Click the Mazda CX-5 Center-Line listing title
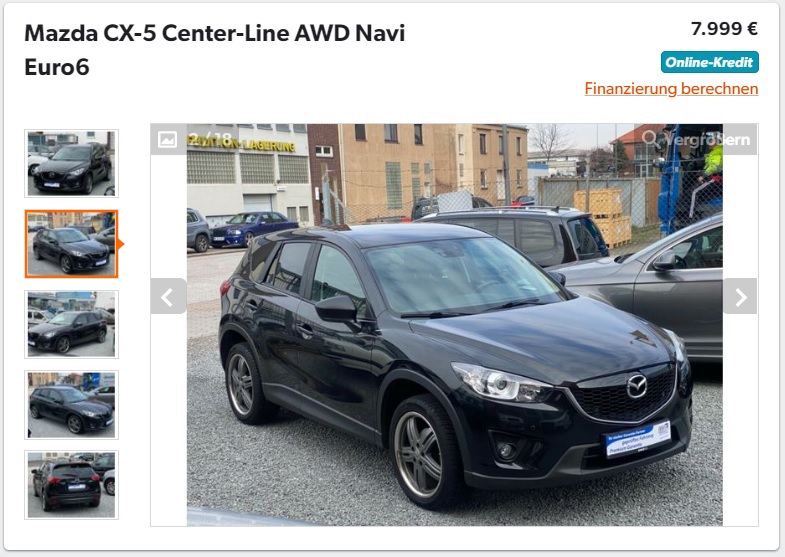Screen dimensions: 785x557 [x=215, y=50]
